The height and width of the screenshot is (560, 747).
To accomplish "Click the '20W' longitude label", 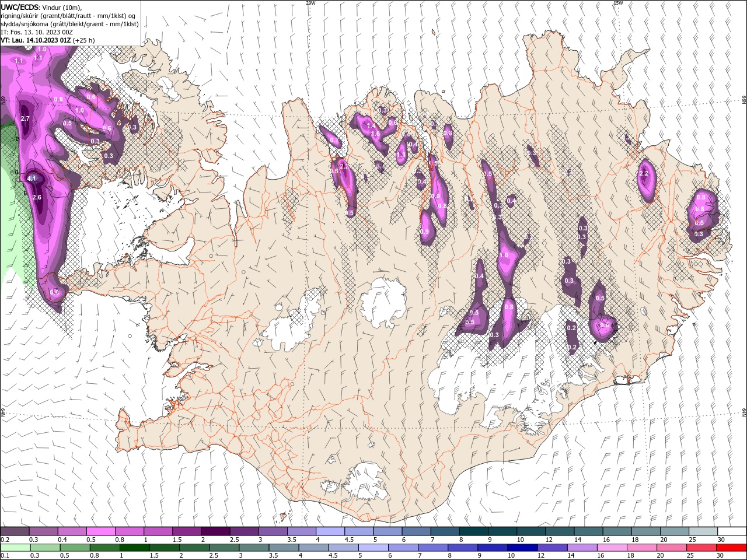I will (310, 3).
